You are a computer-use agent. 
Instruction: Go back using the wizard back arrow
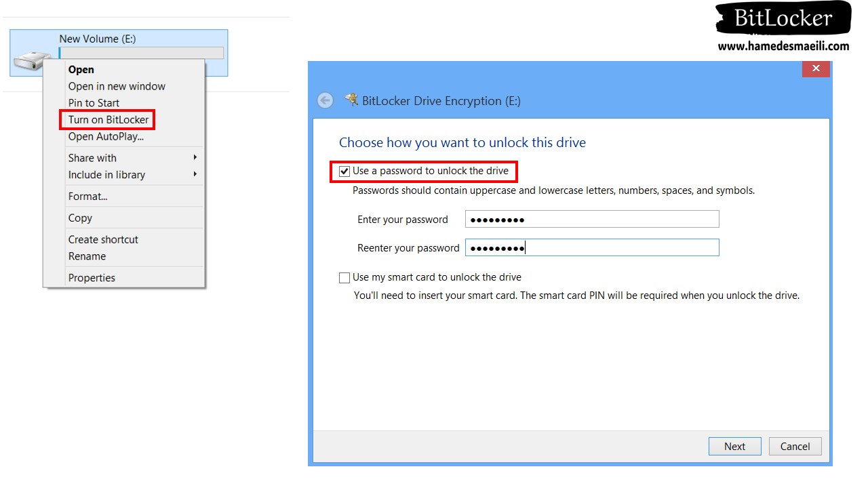coord(325,101)
